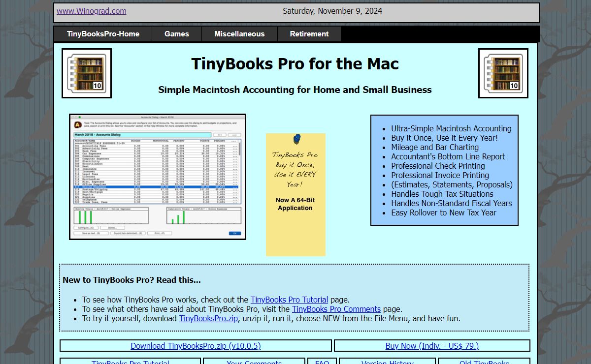This screenshot has height=364, width=591.
Task: Click the yellow sticky note image
Action: click(295, 195)
